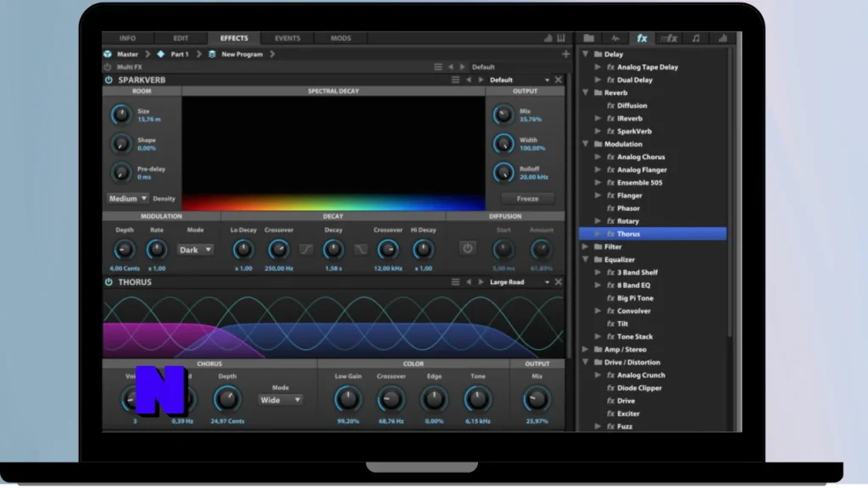Click the Sparkverb Mix knob
Image resolution: width=868 pixels, height=488 pixels.
point(504,114)
